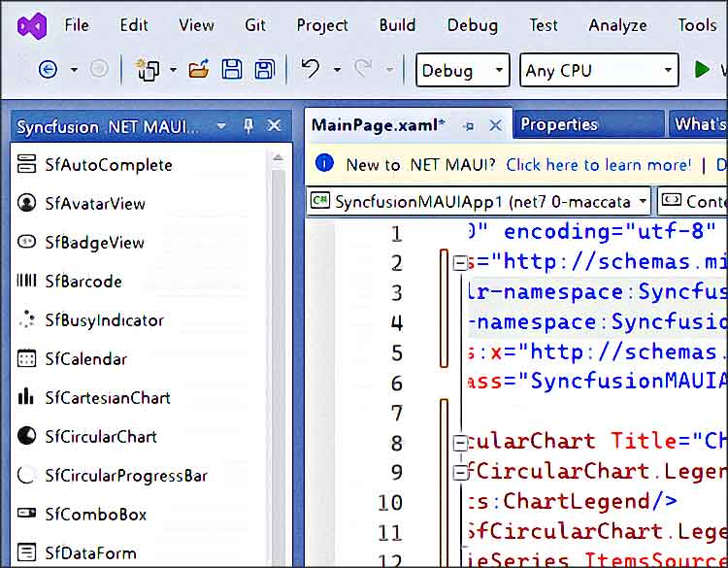
Task: Click the 'Click here to learn more!' link
Action: (x=599, y=165)
